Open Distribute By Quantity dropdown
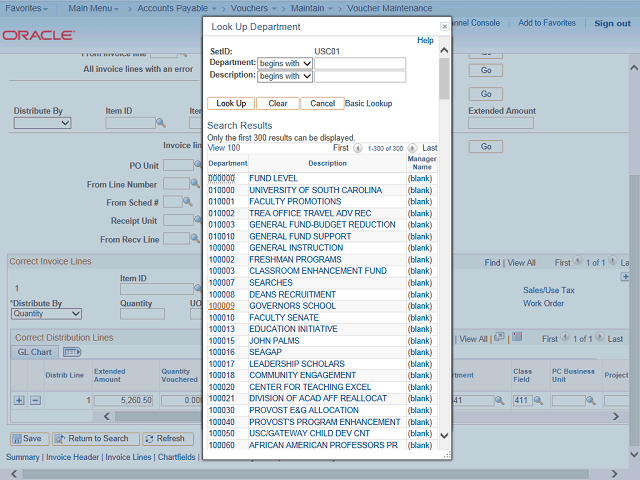Image resolution: width=640 pixels, height=480 pixels. 46,314
